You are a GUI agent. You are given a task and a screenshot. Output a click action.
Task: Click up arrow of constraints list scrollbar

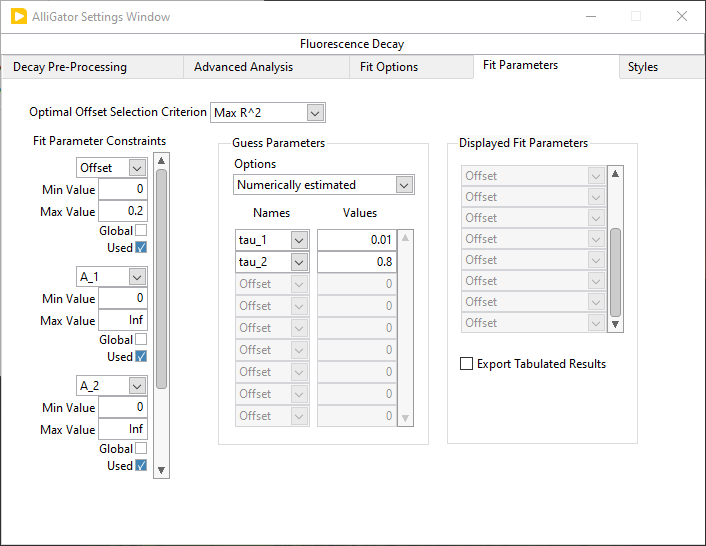(x=161, y=161)
